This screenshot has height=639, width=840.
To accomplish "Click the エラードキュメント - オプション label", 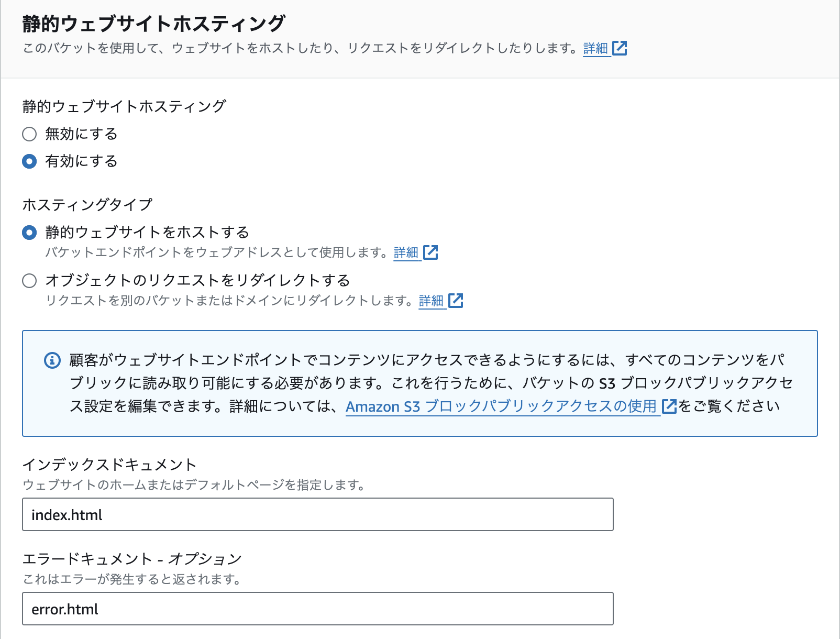I will 132,558.
